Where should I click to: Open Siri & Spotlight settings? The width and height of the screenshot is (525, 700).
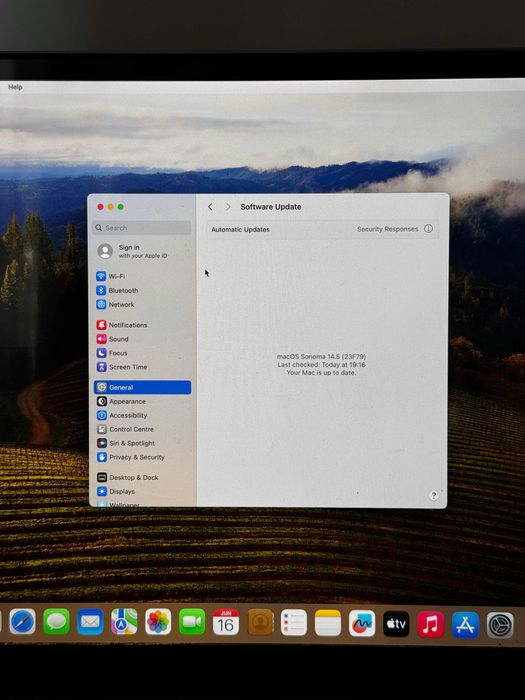[x=126, y=443]
